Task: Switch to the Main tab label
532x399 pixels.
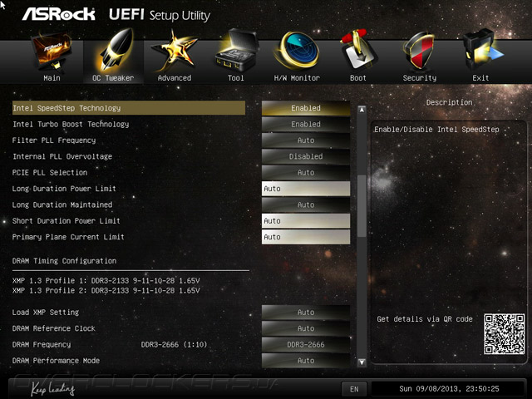Action: 52,78
